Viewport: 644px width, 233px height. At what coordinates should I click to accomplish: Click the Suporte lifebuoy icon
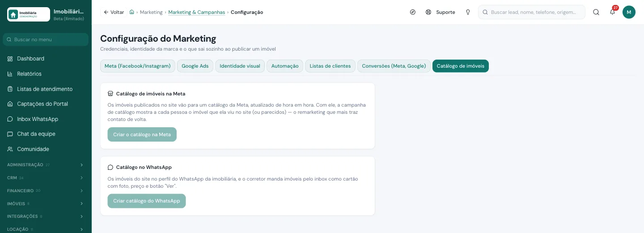[428, 12]
